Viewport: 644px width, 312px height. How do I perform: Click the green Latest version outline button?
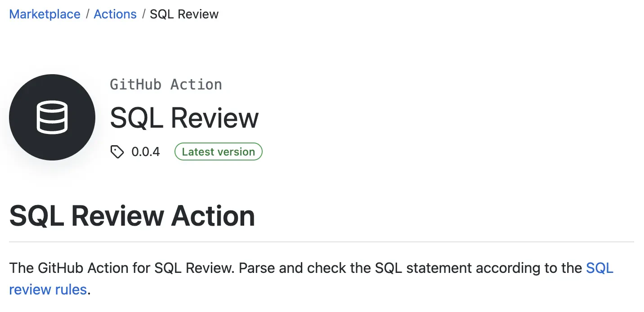[x=218, y=152]
